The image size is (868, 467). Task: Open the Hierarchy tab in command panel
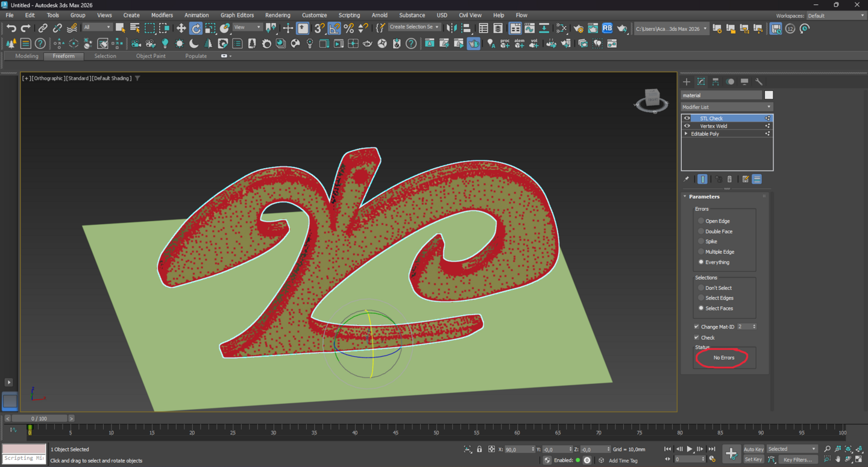click(x=715, y=81)
